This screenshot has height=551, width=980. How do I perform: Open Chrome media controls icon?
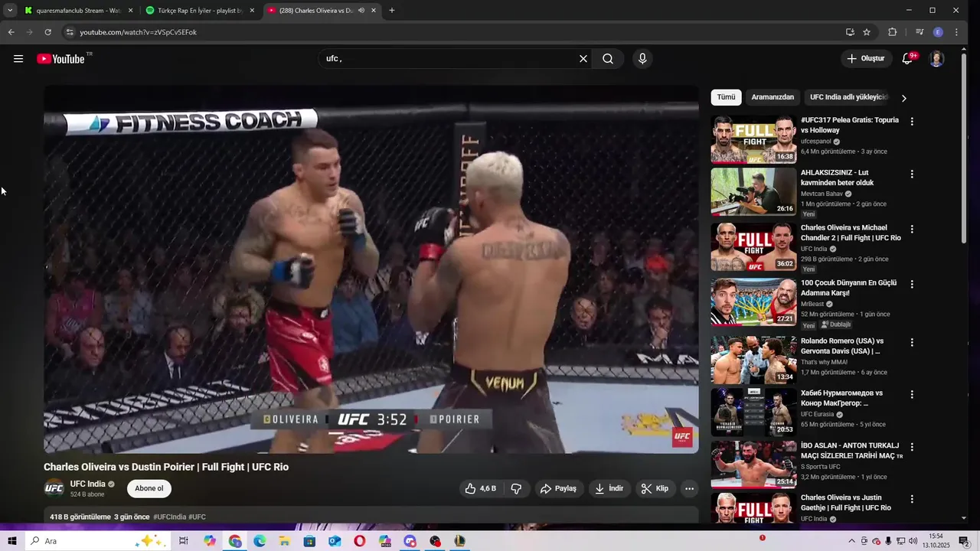click(920, 32)
